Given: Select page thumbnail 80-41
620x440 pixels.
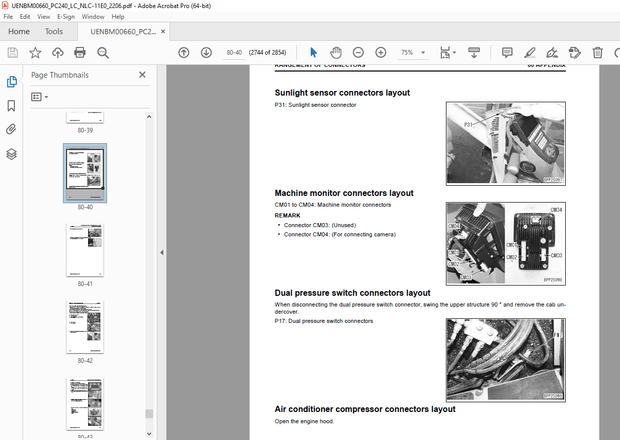Looking at the screenshot, I should [85, 250].
